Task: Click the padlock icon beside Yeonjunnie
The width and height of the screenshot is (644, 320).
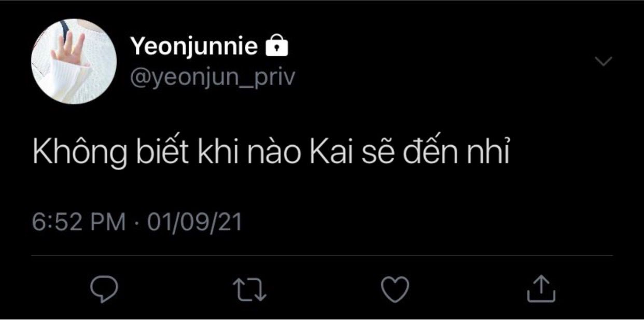Action: (x=276, y=47)
